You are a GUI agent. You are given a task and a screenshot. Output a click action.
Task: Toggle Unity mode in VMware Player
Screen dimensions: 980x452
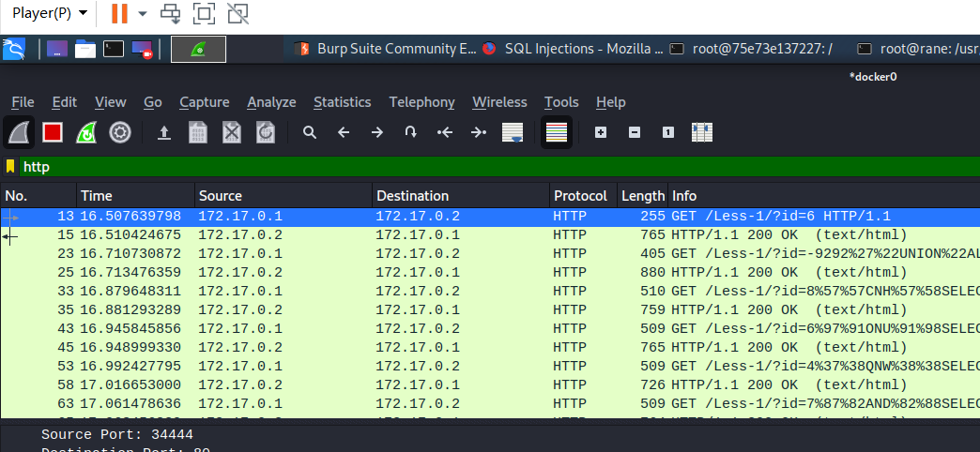237,13
